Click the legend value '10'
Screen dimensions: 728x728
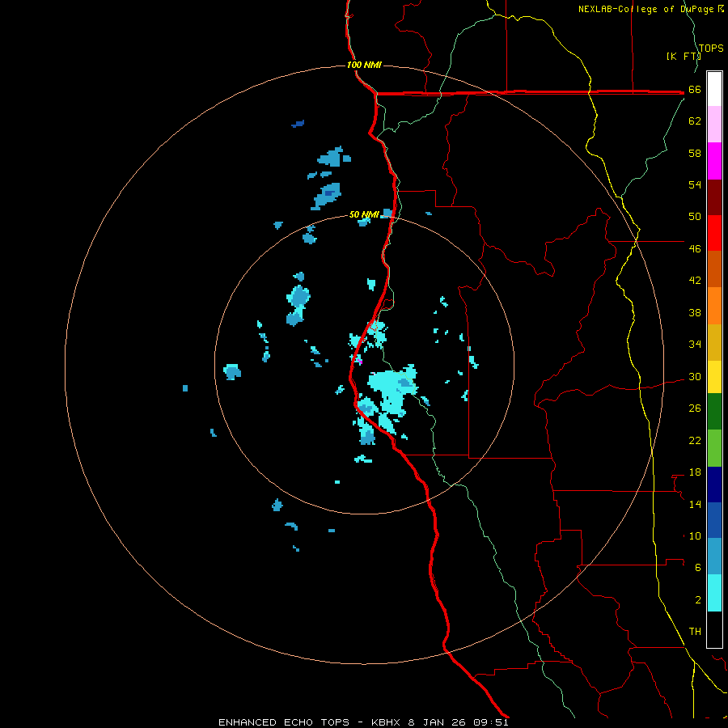(695, 536)
